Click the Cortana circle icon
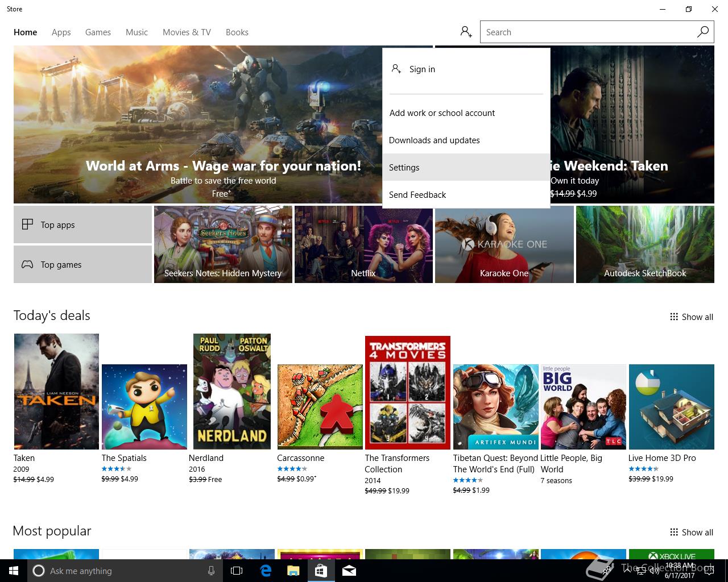This screenshot has width=728, height=582. [x=38, y=571]
